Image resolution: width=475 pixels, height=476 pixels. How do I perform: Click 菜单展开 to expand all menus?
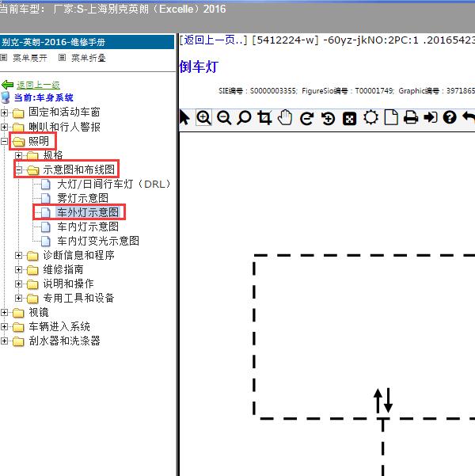click(x=30, y=58)
